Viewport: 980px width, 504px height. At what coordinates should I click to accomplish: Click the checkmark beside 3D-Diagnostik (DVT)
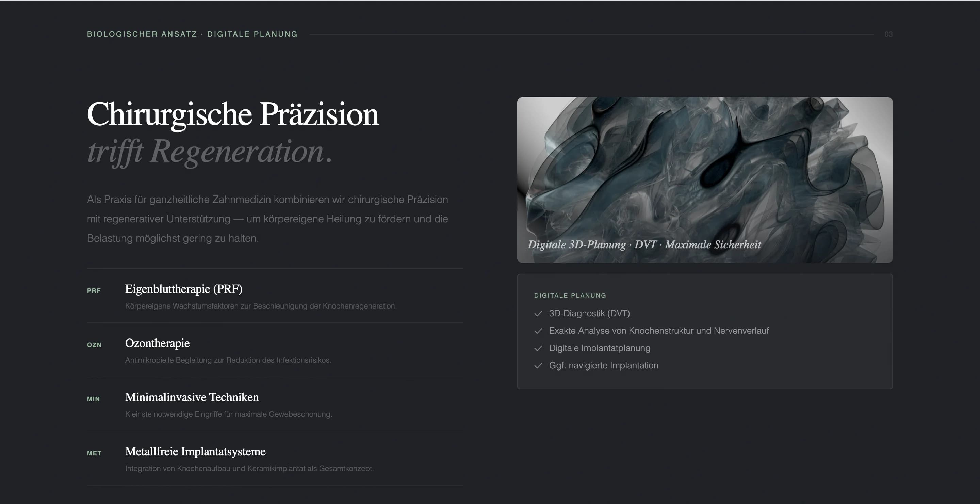(538, 314)
